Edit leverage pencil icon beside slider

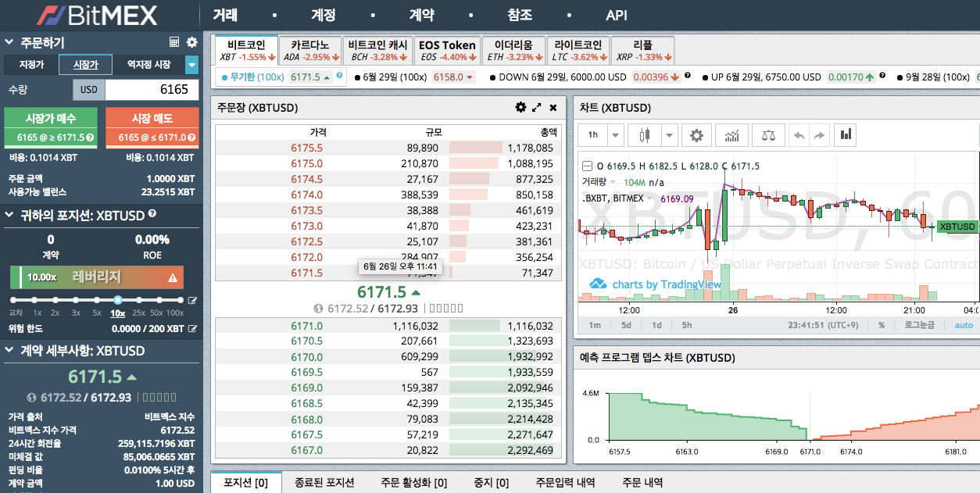point(192,301)
